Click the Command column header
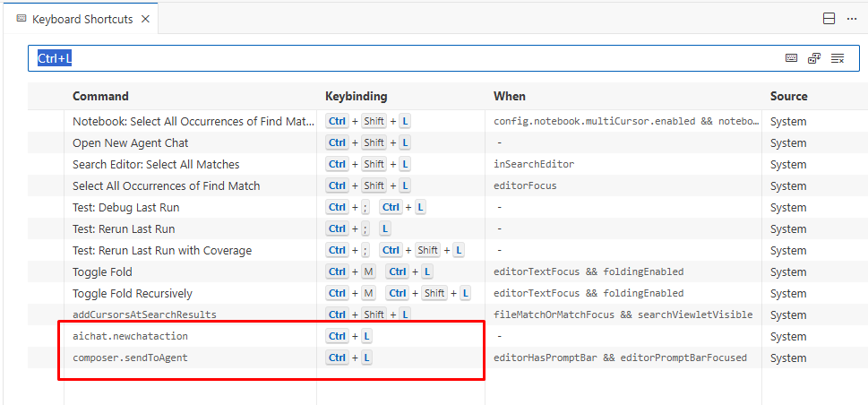The height and width of the screenshot is (405, 868). [x=100, y=96]
